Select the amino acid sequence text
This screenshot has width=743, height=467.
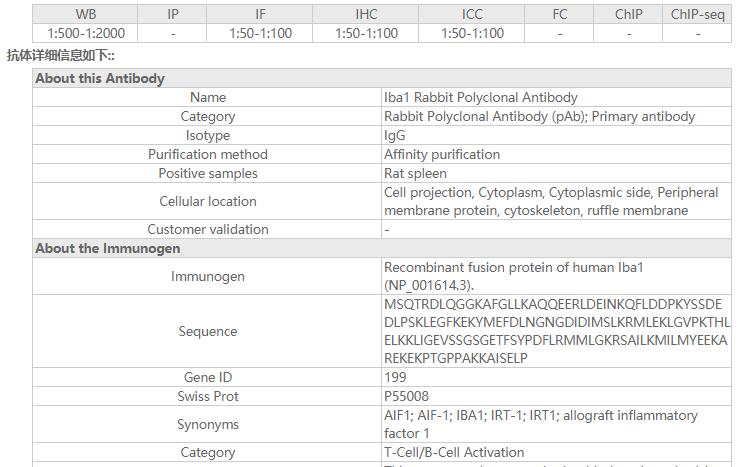coord(556,331)
